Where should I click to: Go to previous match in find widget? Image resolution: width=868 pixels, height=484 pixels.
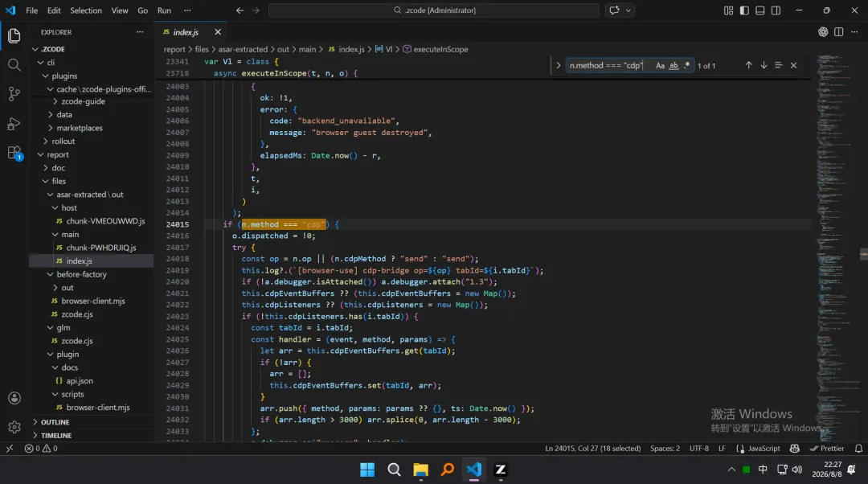click(x=748, y=65)
